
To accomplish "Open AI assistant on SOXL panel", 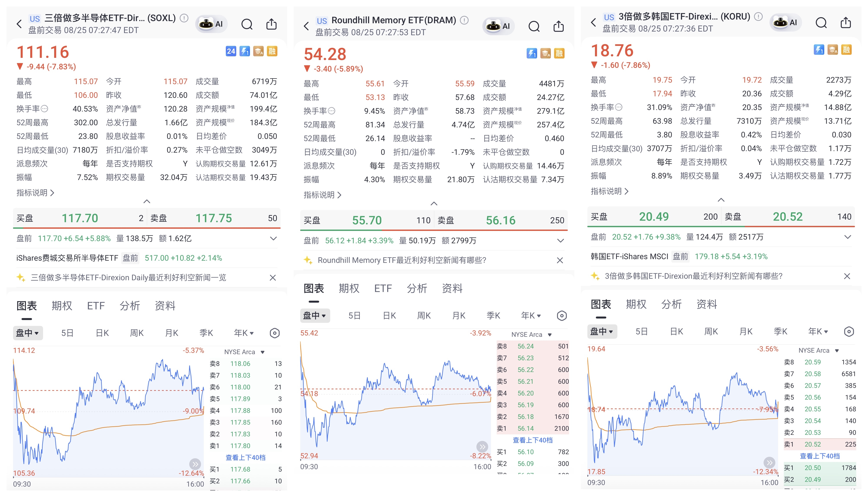I will [x=211, y=24].
